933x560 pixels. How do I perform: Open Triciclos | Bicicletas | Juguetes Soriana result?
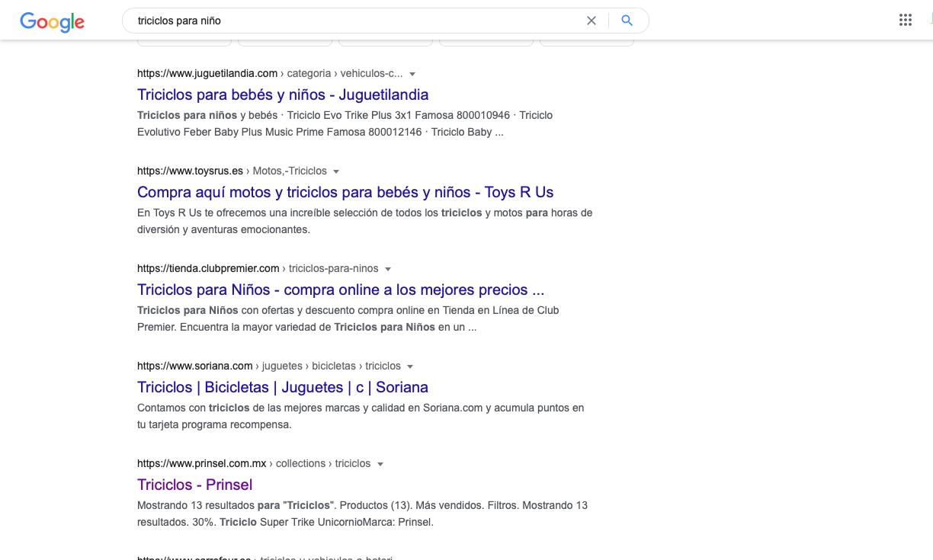point(283,387)
